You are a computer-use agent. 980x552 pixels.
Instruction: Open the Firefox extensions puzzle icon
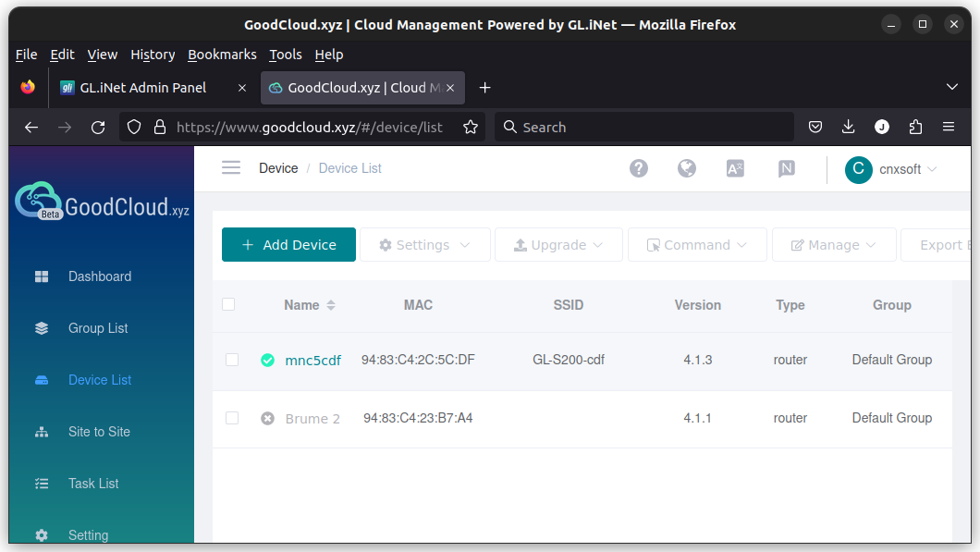(915, 128)
